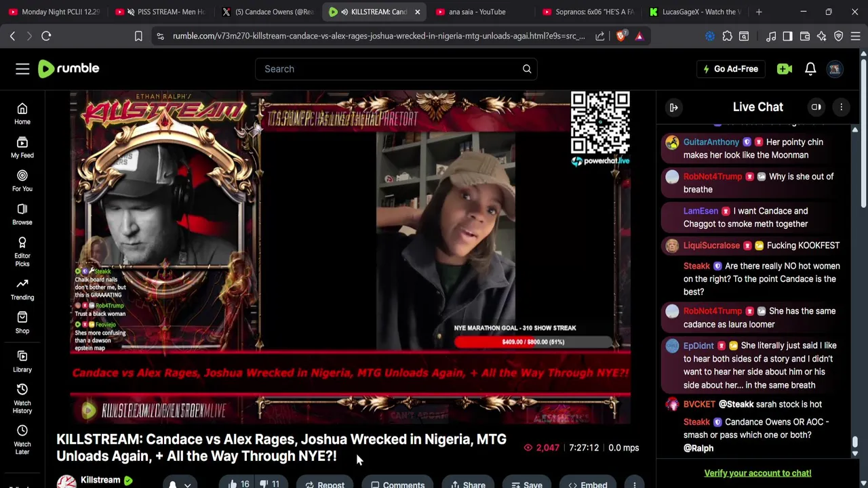Click in the Rumble search field
This screenshot has width=868, height=488.
coord(387,68)
